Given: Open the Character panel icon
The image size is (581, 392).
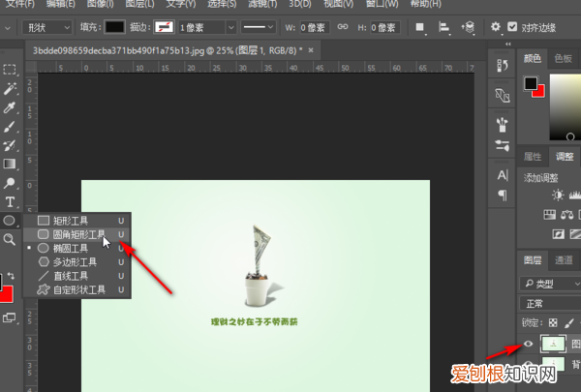Looking at the screenshot, I should click(503, 175).
